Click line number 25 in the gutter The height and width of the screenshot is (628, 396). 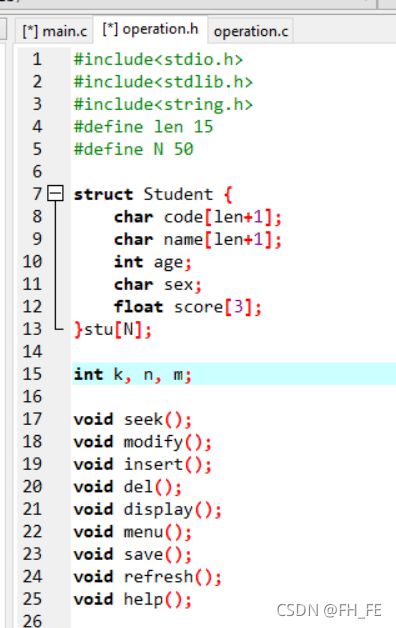[32, 599]
